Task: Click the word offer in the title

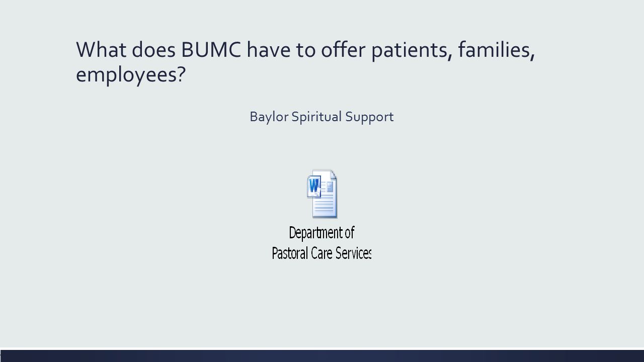Action: coord(344,49)
